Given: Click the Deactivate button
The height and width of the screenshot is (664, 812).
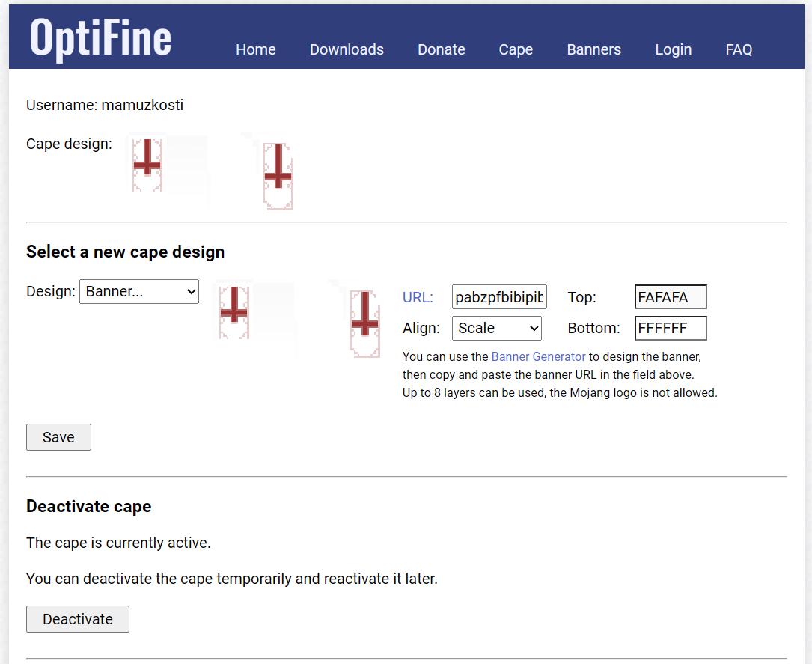Looking at the screenshot, I should (x=78, y=619).
